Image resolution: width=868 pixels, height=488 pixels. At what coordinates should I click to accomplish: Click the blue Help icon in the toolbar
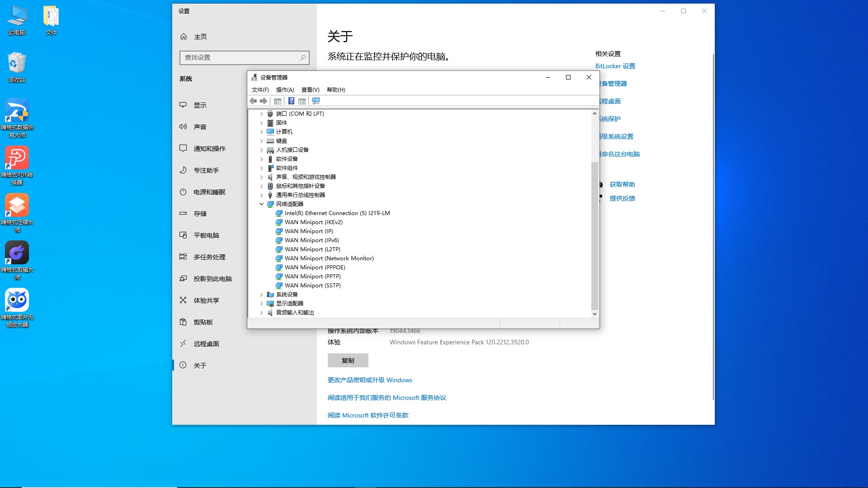point(291,101)
